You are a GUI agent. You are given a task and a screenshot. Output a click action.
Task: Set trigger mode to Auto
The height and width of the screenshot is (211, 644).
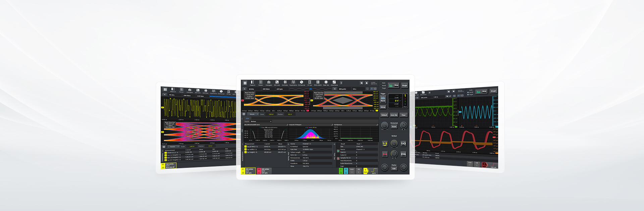point(383,97)
